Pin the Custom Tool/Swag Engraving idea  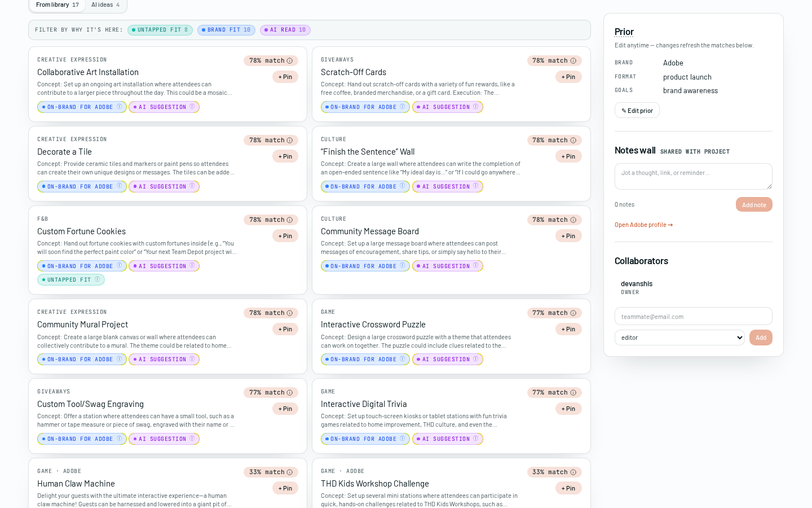[285, 409]
